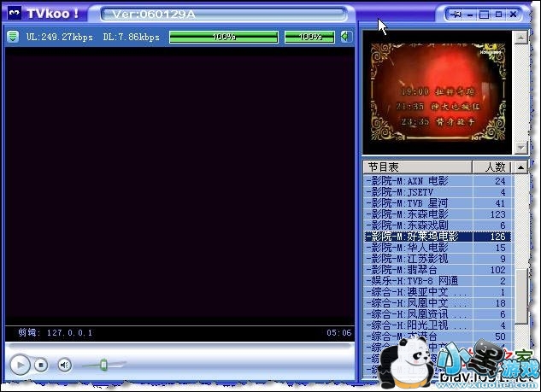Screen dimensions: 541x392
Task: Click the 05:06 elapsed time display
Action: pyautogui.click(x=338, y=333)
